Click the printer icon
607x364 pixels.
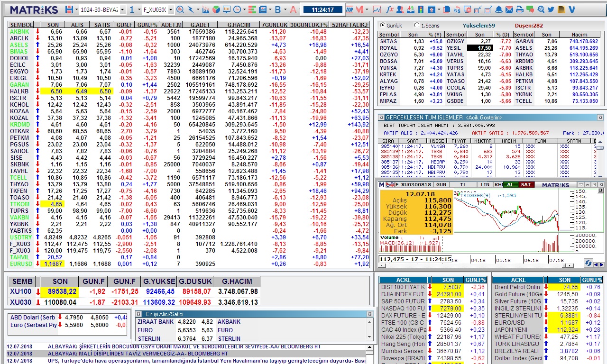(x=520, y=9)
